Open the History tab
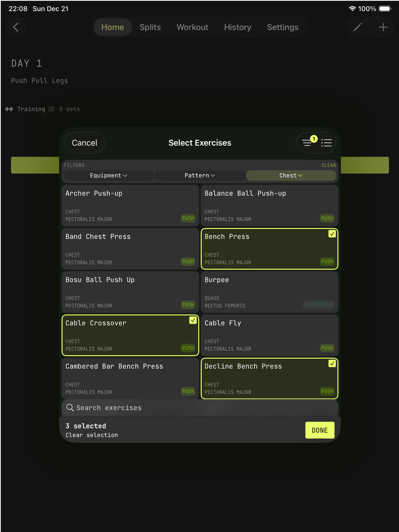 (238, 27)
